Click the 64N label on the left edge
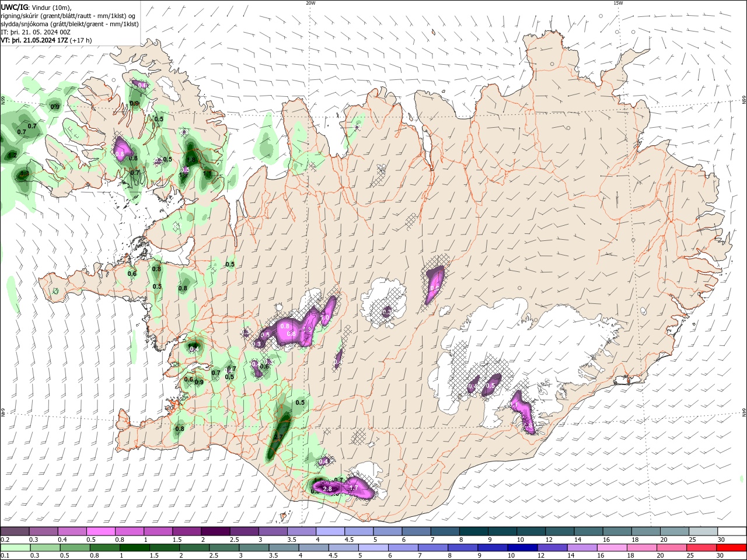The width and height of the screenshot is (747, 560). (x=3, y=412)
